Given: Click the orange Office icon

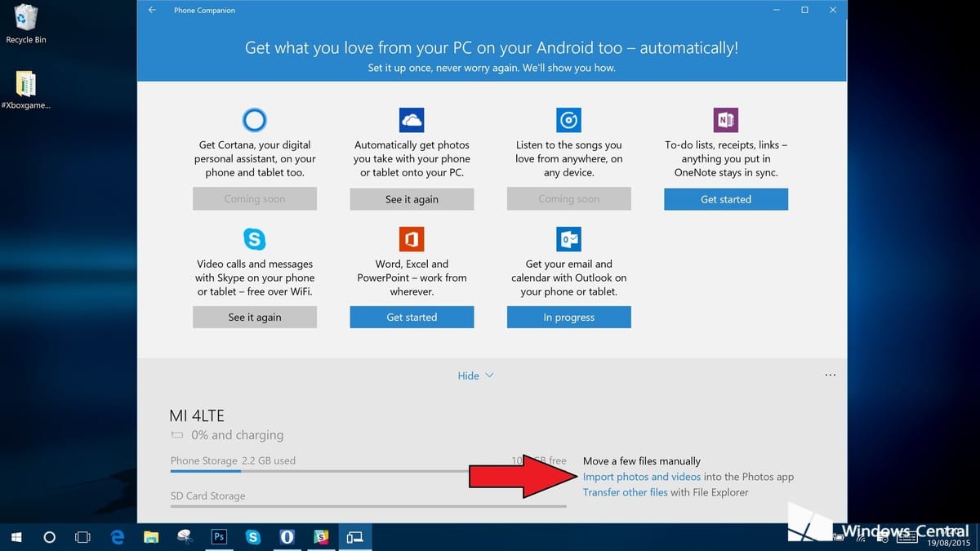Looking at the screenshot, I should point(412,239).
